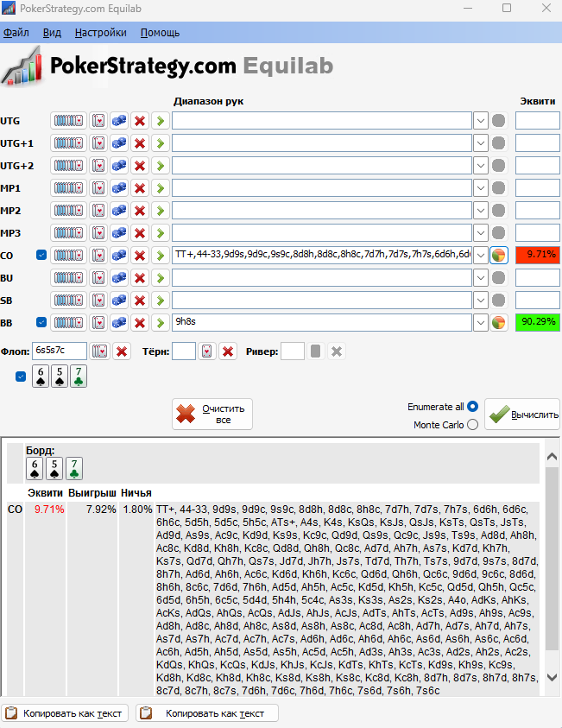
Task: Click CO equity 9.71% red box
Action: tap(538, 255)
